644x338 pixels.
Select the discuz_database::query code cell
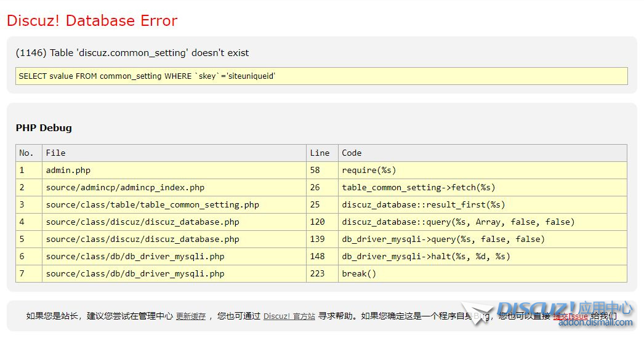(x=483, y=222)
